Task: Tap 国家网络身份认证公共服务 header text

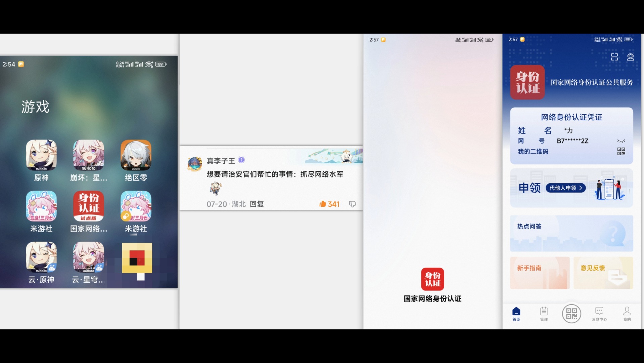Action: (x=591, y=82)
